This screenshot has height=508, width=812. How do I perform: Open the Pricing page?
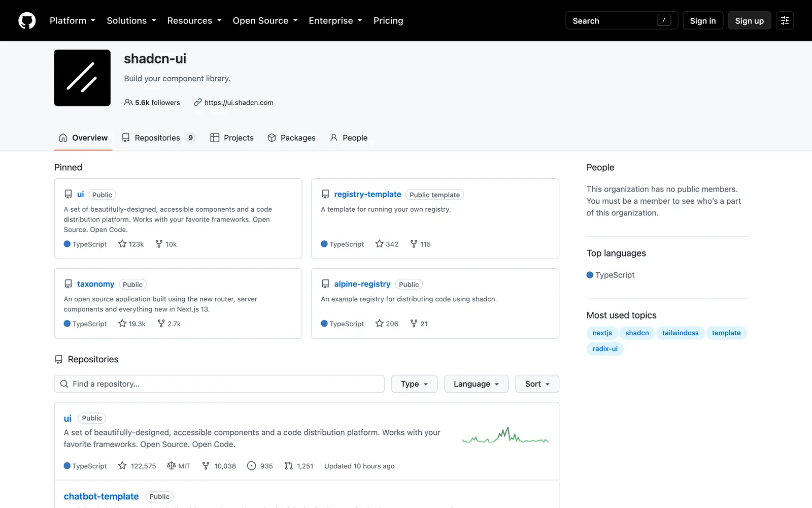[x=388, y=21]
